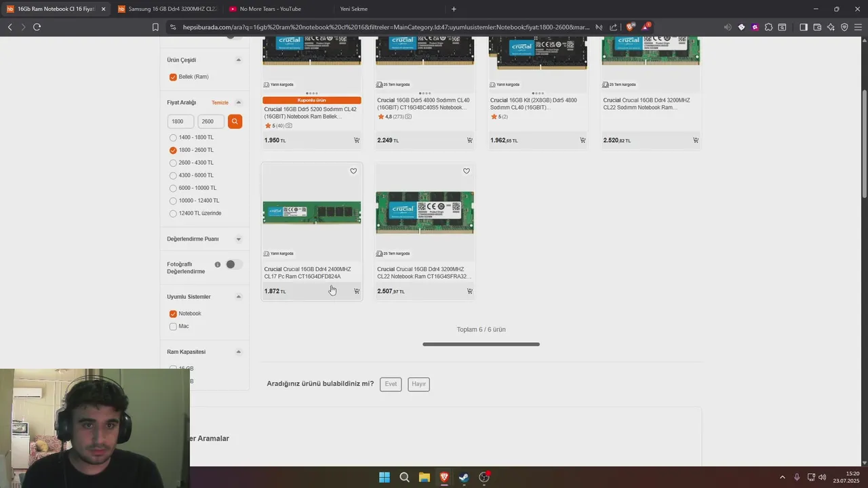Collapse the Fiyat Aralığı filter section

point(238,102)
